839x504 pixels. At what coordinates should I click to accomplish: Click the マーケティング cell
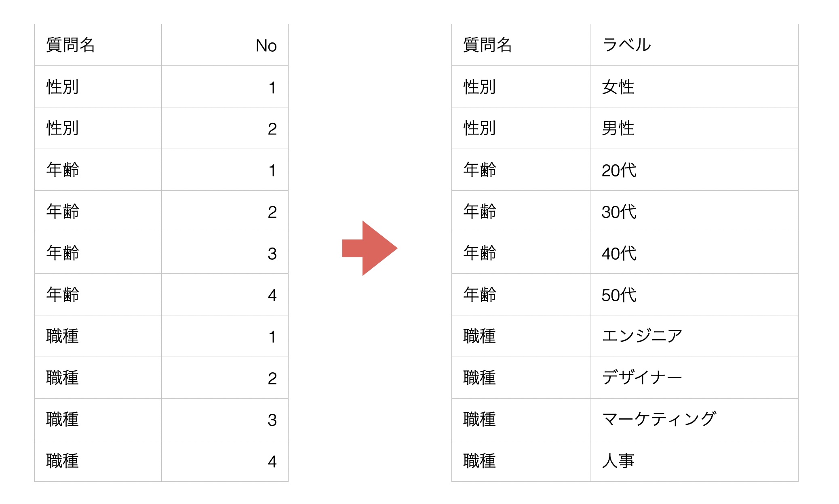(x=694, y=419)
